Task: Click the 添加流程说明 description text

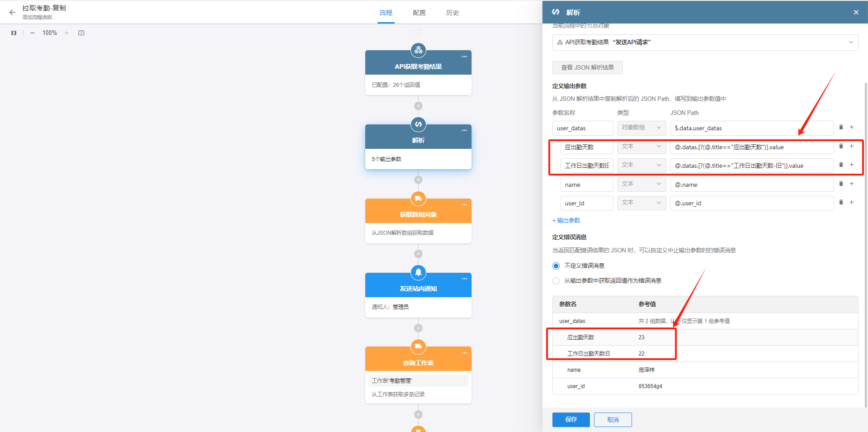Action: tap(39, 17)
